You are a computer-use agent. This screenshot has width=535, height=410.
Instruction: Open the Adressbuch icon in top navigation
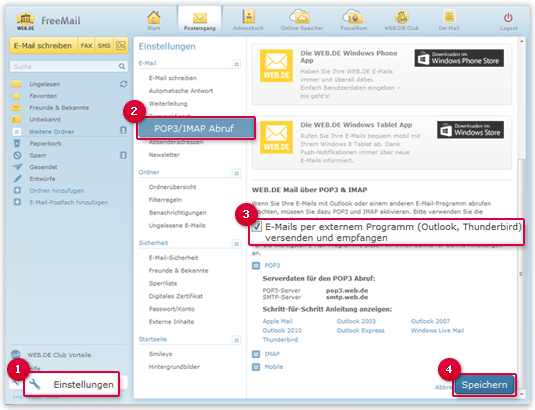click(249, 16)
